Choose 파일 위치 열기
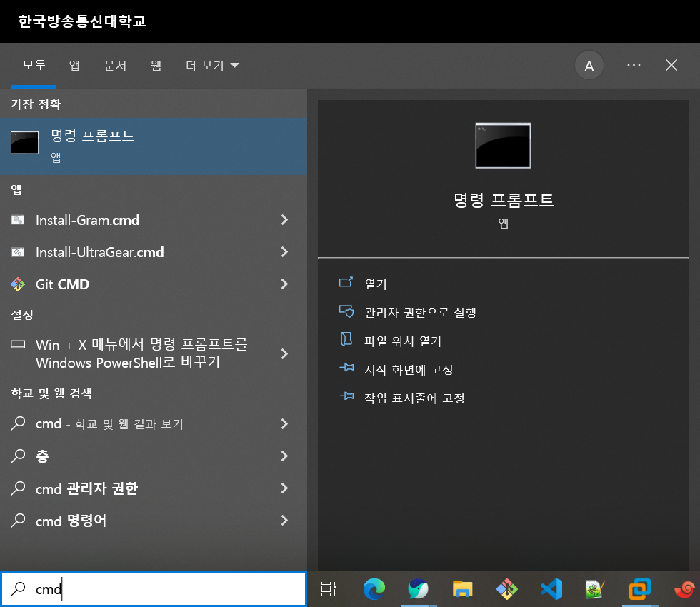 403,341
